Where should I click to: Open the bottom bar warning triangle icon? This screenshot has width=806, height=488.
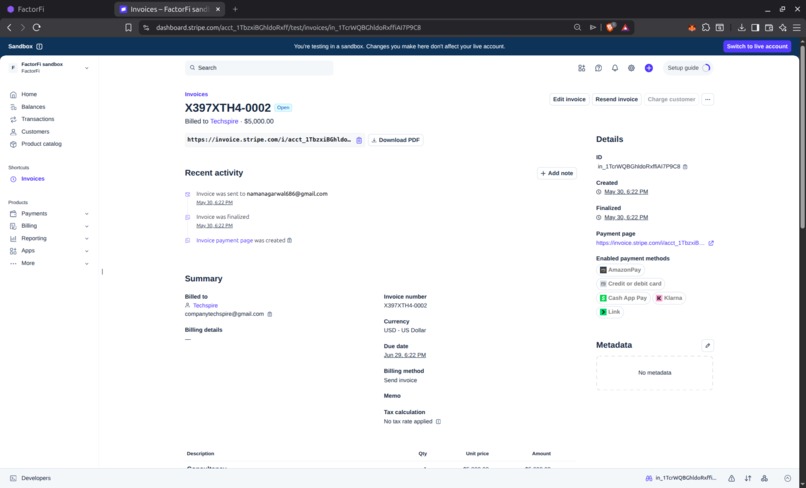pyautogui.click(x=731, y=478)
